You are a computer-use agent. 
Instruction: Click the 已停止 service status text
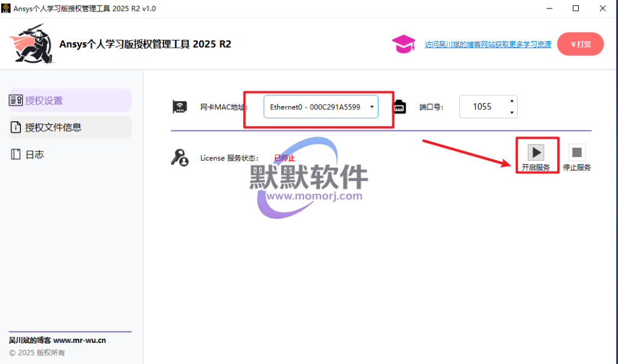click(x=284, y=158)
